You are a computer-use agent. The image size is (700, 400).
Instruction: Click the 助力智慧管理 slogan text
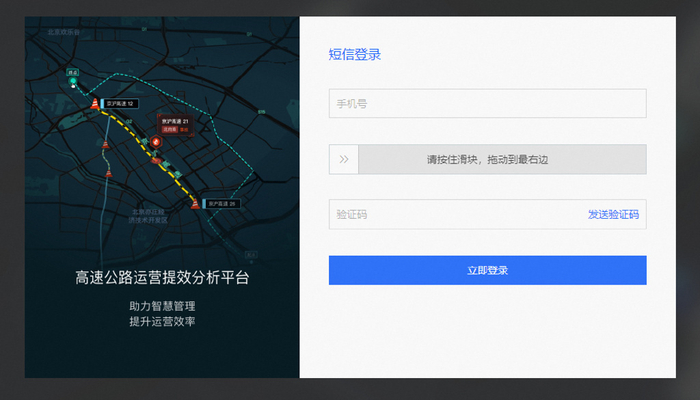coord(162,306)
